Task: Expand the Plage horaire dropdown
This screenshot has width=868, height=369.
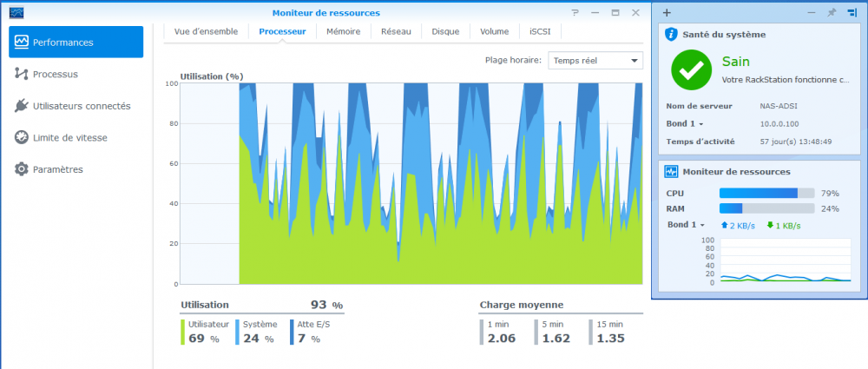Action: click(x=595, y=60)
